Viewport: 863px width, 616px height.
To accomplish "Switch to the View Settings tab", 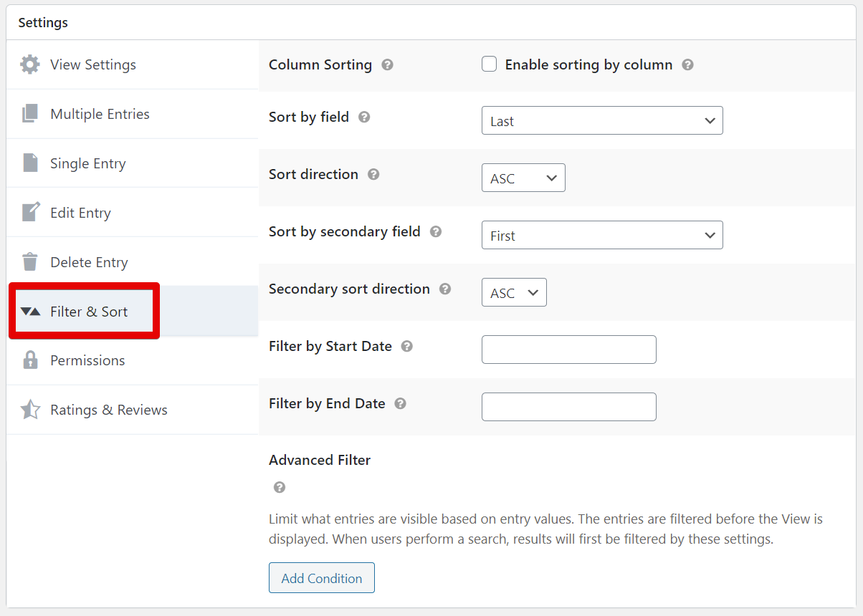I will [x=133, y=64].
